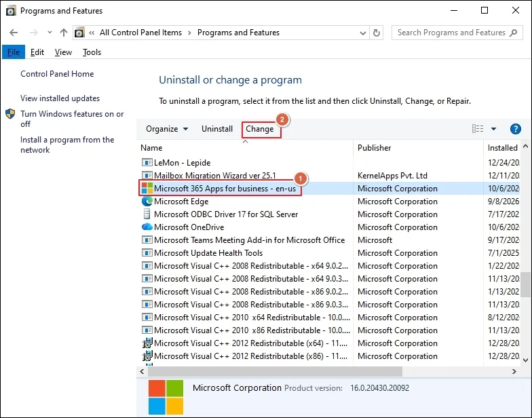Image resolution: width=532 pixels, height=418 pixels.
Task: Click the Microsoft Update Health Tools icon
Action: (x=147, y=252)
